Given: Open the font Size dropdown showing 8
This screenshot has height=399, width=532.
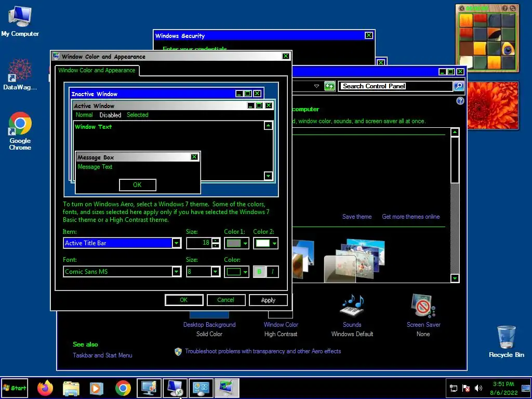Looking at the screenshot, I should (203, 271).
